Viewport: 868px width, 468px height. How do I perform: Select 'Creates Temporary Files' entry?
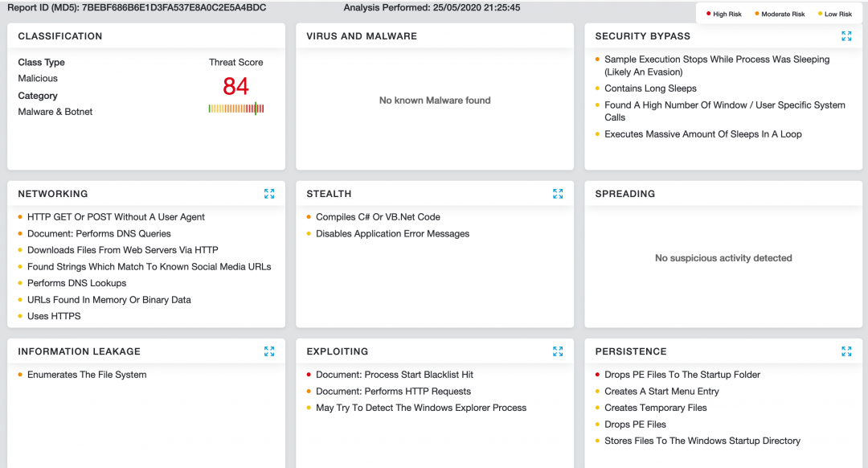point(656,408)
